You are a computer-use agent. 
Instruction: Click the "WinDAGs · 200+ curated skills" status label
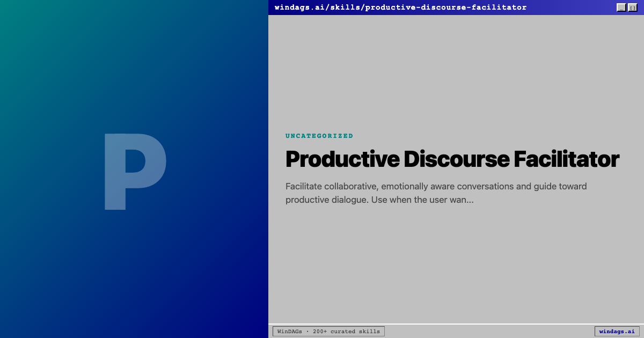[328, 332]
